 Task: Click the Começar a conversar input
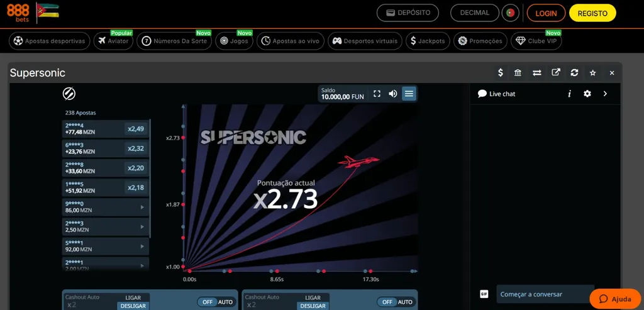pyautogui.click(x=545, y=294)
